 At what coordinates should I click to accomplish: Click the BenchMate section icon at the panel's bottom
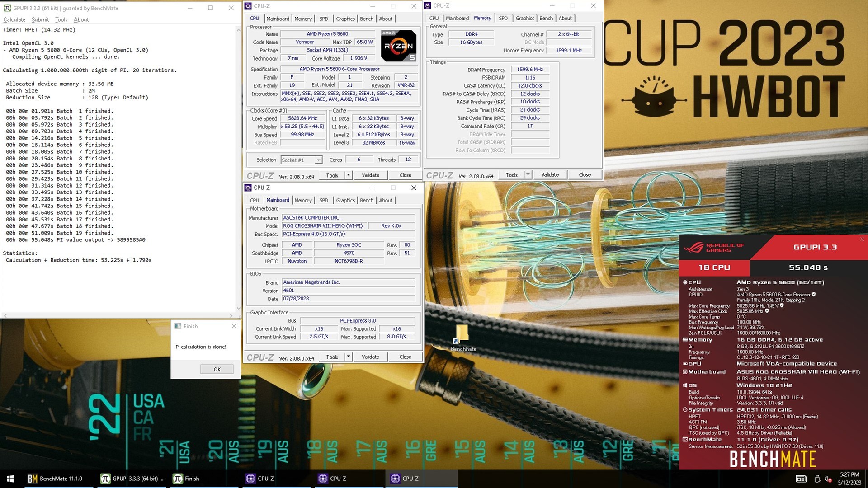(x=685, y=440)
